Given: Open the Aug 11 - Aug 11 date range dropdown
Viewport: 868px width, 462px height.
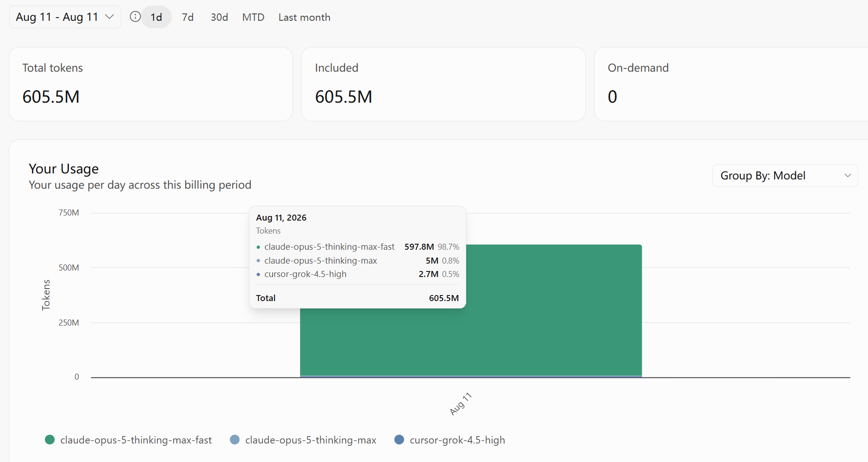Looking at the screenshot, I should click(x=65, y=17).
